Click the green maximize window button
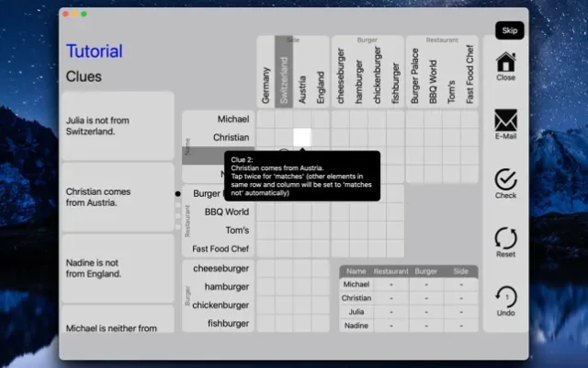Screen dimensions: 588x368 (x=84, y=14)
